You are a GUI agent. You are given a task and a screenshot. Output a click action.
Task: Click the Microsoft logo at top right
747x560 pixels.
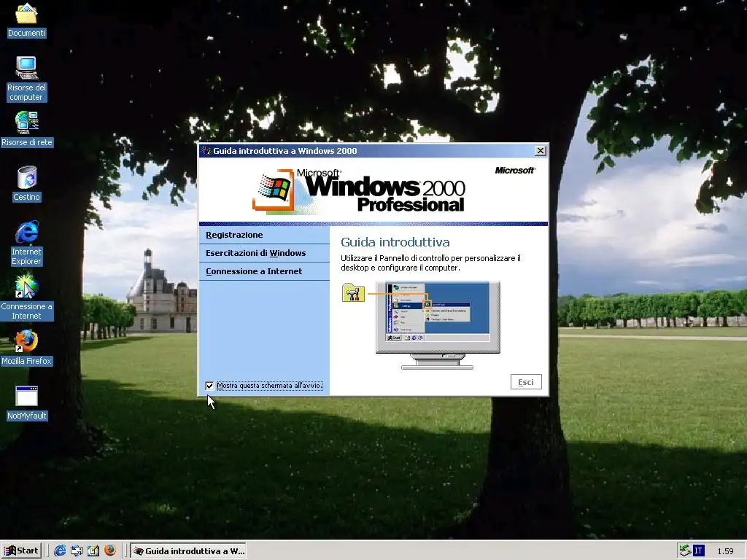click(x=515, y=171)
